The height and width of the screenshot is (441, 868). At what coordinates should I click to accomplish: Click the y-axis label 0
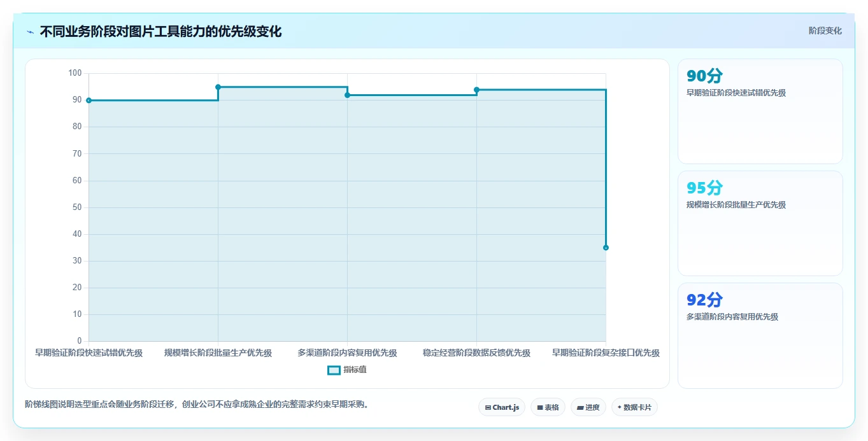(80, 341)
